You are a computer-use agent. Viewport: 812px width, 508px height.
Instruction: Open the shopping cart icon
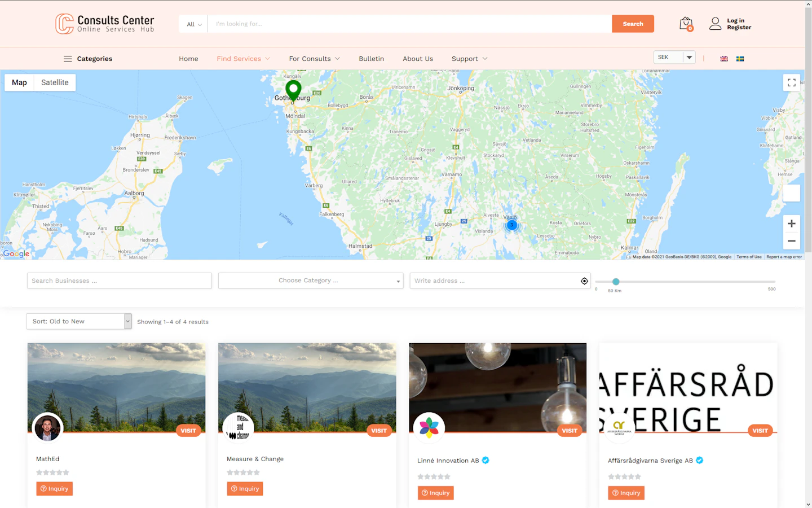tap(686, 24)
